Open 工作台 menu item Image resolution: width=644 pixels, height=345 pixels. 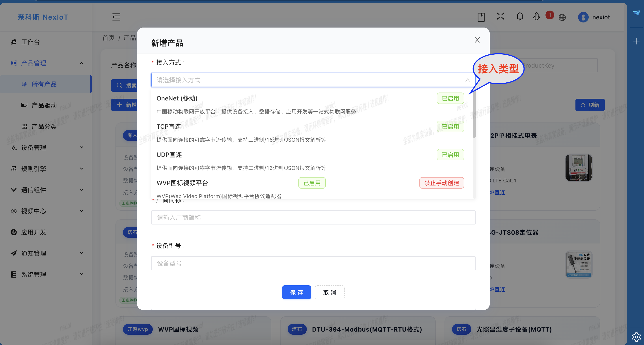tap(30, 42)
